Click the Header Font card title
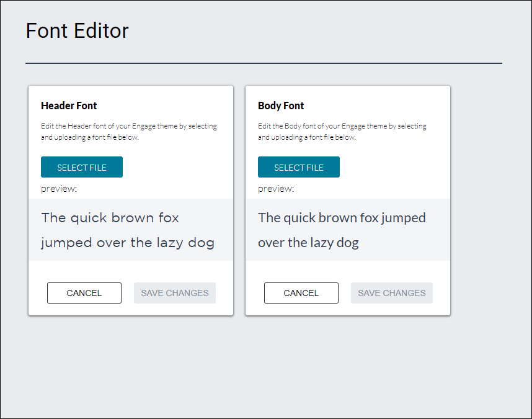532x419 pixels. point(68,106)
